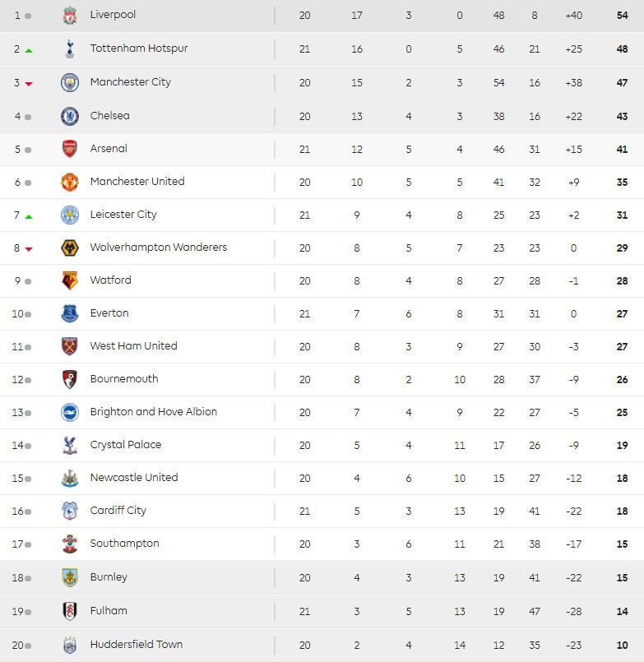Select the Bournemouth team name
The width and height of the screenshot is (644, 662).
(124, 379)
